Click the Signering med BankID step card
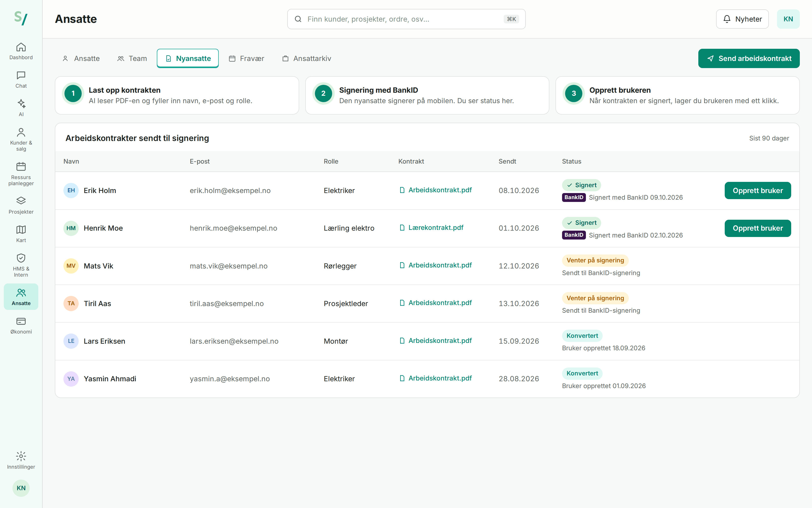The width and height of the screenshot is (812, 508). click(x=427, y=96)
